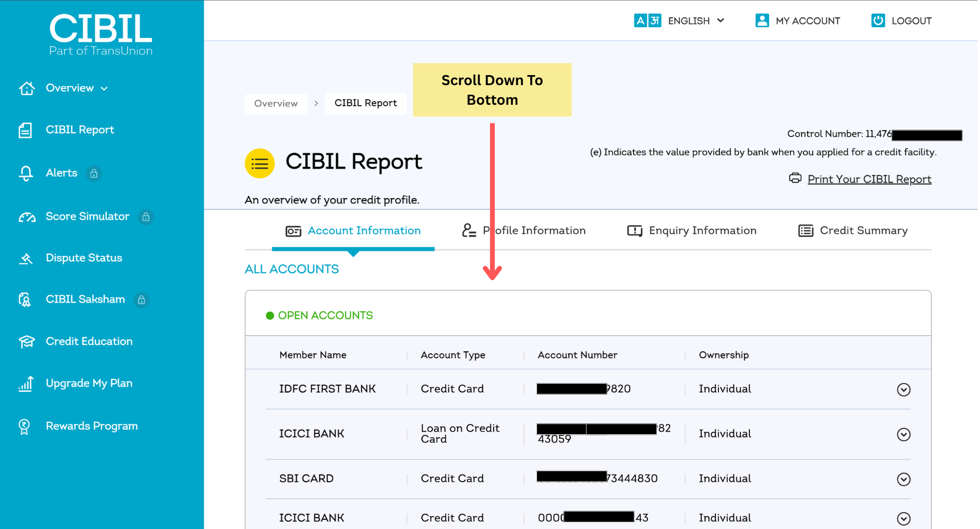Open Overview in the sidebar

(x=70, y=88)
